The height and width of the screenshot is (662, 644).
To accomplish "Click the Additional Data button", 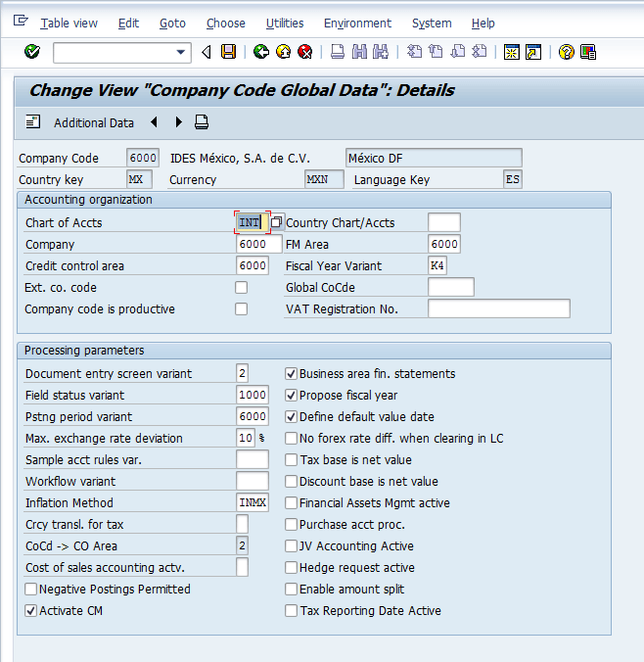I will [80, 122].
